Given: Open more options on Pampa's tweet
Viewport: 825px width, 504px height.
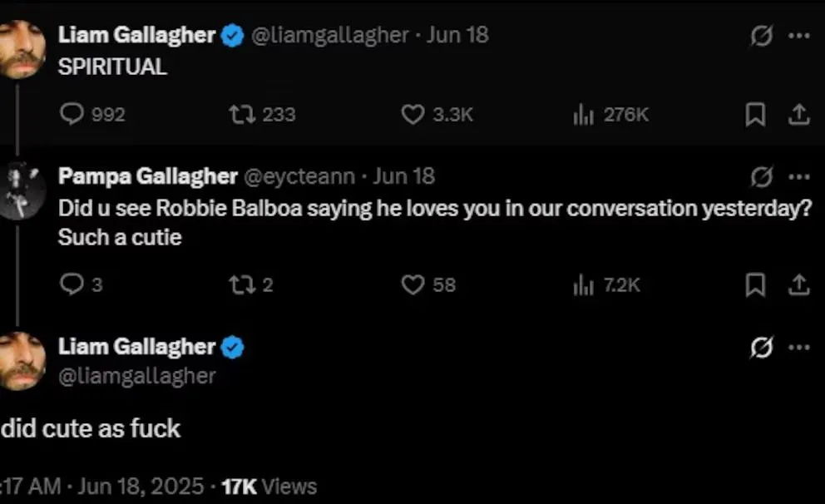Looking at the screenshot, I should tap(799, 176).
